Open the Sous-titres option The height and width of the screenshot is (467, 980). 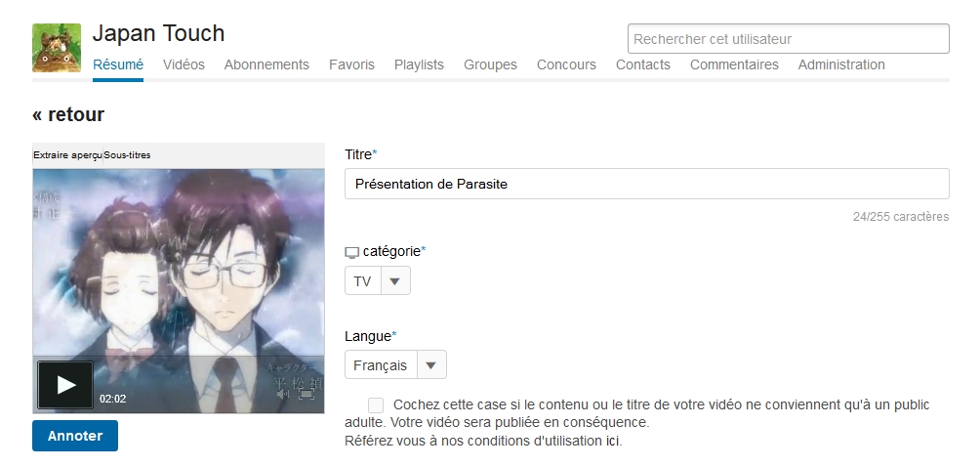click(x=127, y=155)
